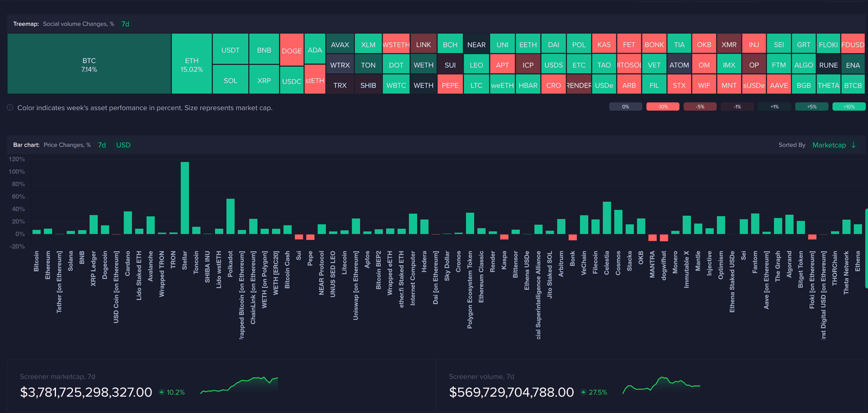Click the info icon beside the color legend note
The image size is (868, 413).
tap(10, 107)
